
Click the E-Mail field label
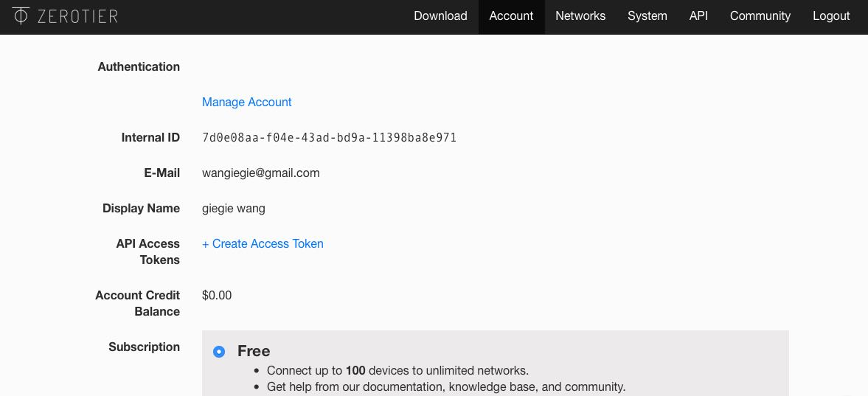click(162, 173)
